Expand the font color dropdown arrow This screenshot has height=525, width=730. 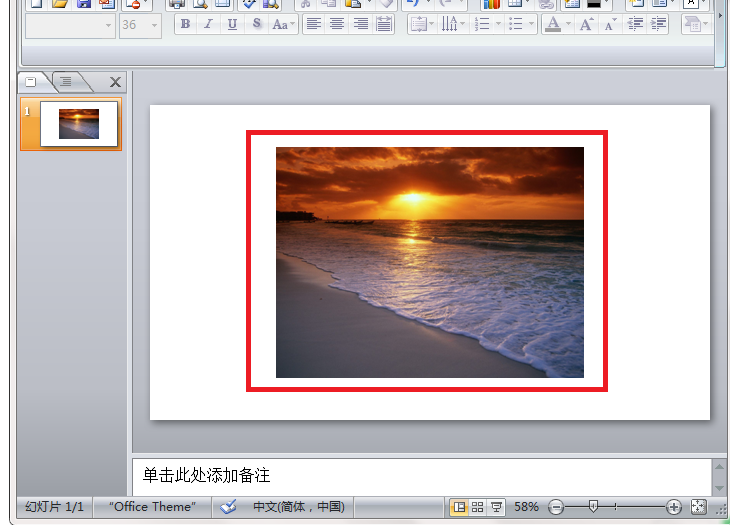(x=568, y=24)
